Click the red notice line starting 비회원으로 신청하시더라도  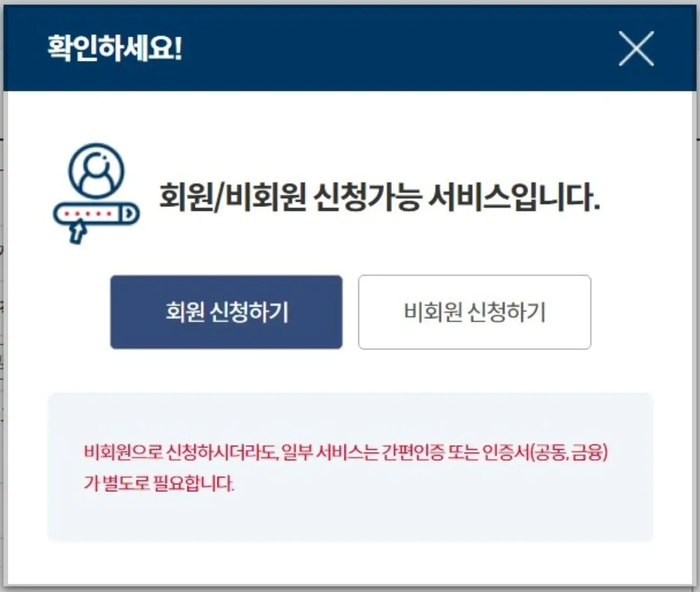click(x=346, y=452)
